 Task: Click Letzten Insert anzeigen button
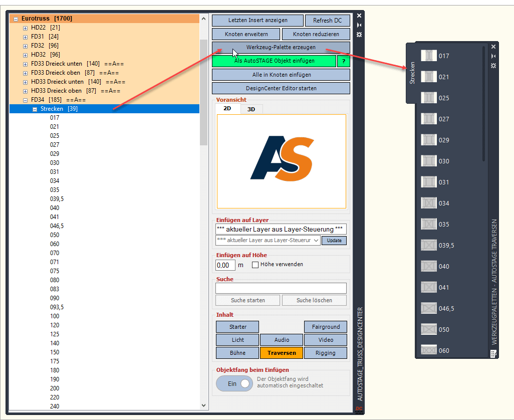258,21
